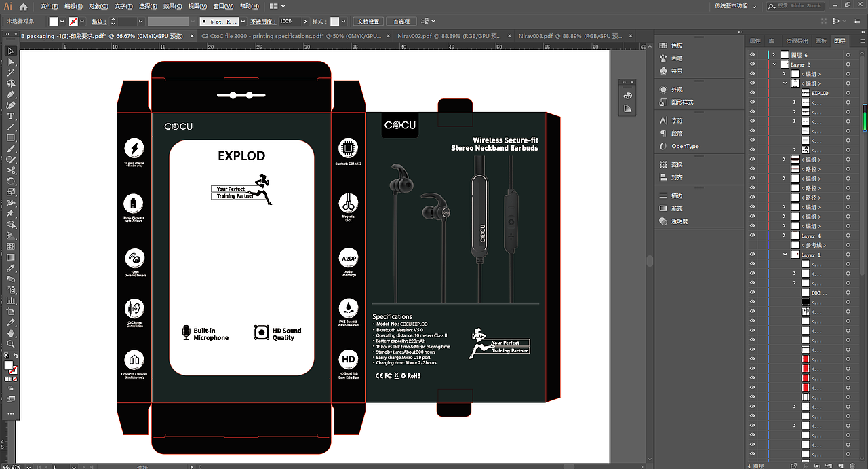
Task: Open the 渐变 gradient panel
Action: click(x=673, y=208)
